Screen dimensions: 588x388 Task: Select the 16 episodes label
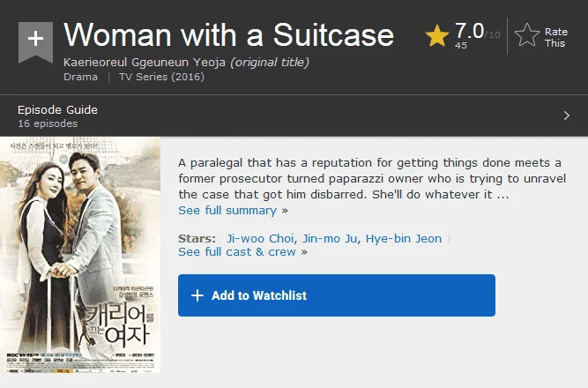click(48, 123)
